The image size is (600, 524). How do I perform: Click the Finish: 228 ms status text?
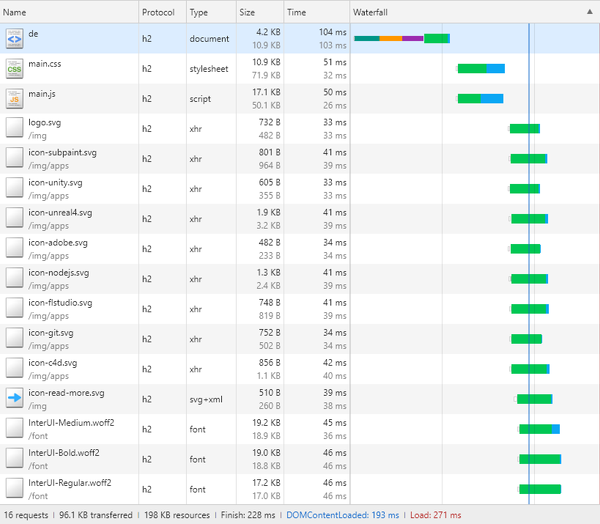[248, 515]
